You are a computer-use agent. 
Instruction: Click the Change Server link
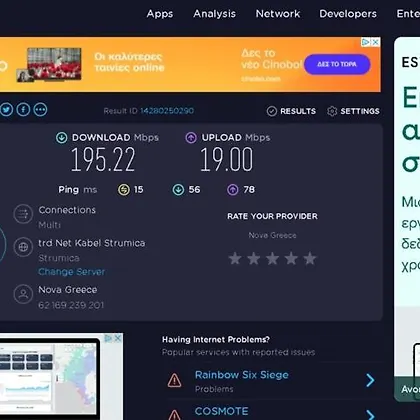pyautogui.click(x=72, y=272)
